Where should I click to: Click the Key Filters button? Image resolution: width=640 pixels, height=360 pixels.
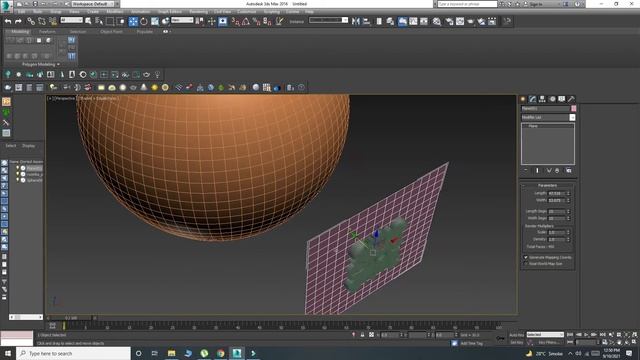click(548, 342)
